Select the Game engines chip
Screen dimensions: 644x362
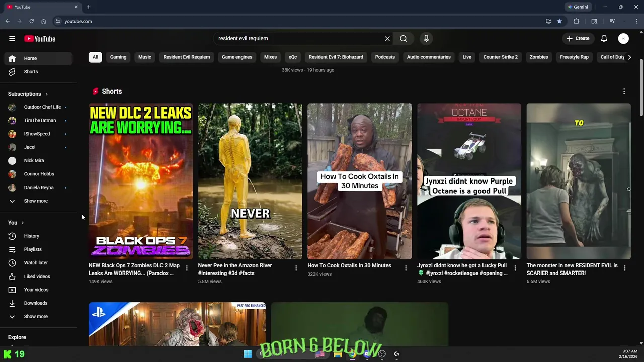(237, 57)
